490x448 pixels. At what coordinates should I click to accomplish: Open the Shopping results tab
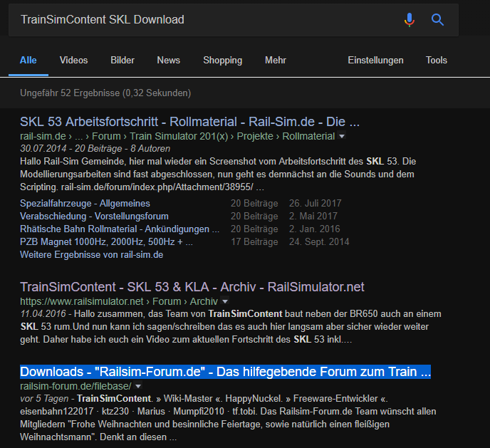tap(222, 61)
